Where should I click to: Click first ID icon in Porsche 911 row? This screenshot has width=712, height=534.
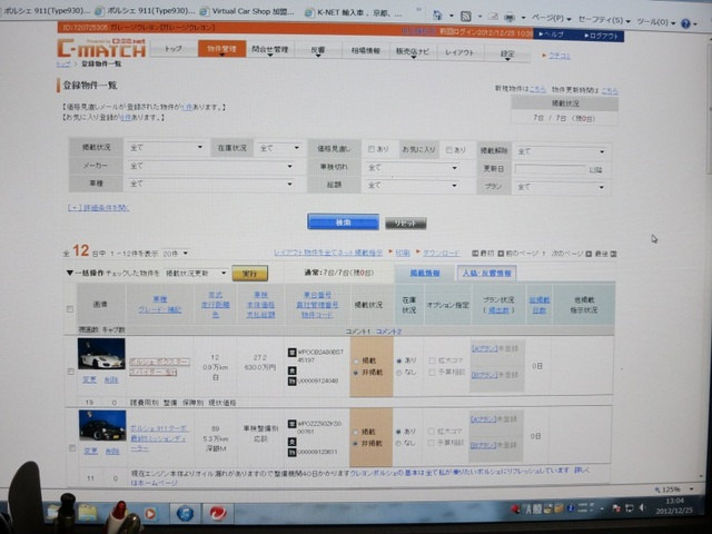(x=292, y=424)
